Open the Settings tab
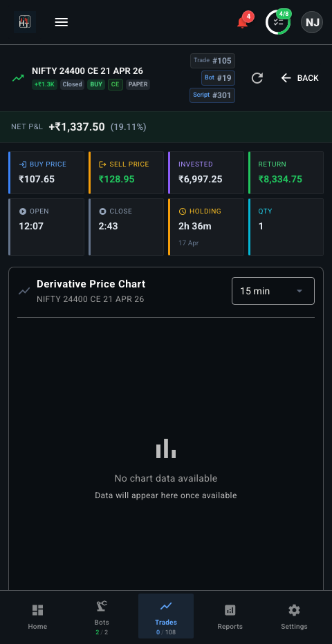 point(294,616)
